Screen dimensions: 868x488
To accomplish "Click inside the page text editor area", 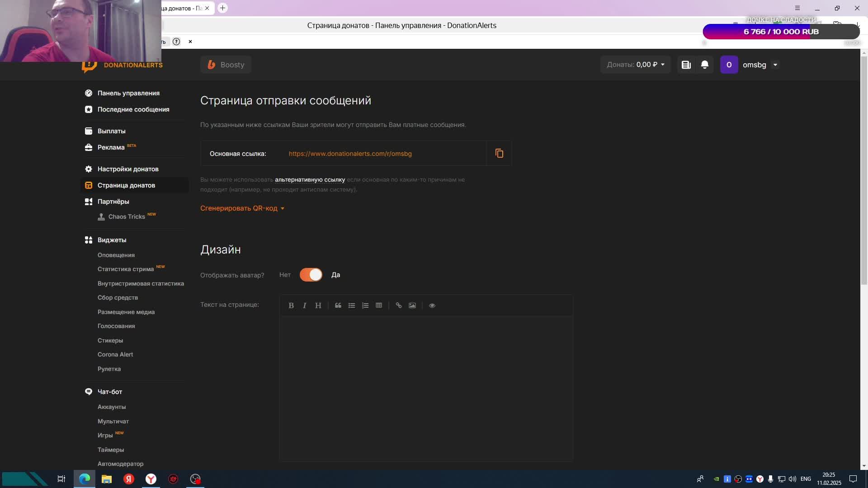I will [426, 389].
